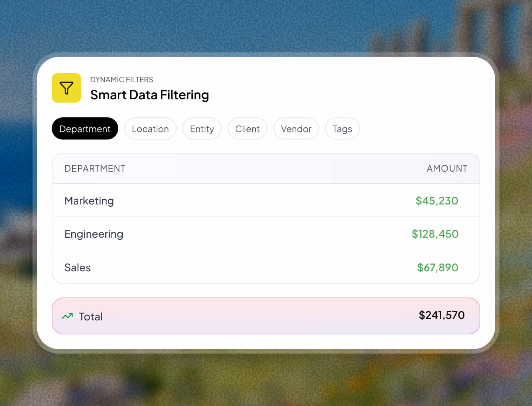
Task: Click the Sales amount $67,890
Action: point(437,267)
